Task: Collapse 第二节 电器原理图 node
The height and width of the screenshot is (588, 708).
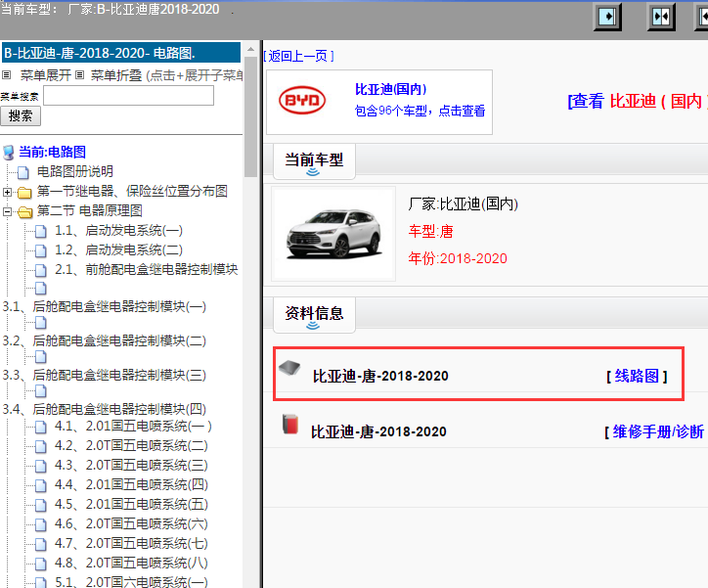Action: tap(7, 211)
